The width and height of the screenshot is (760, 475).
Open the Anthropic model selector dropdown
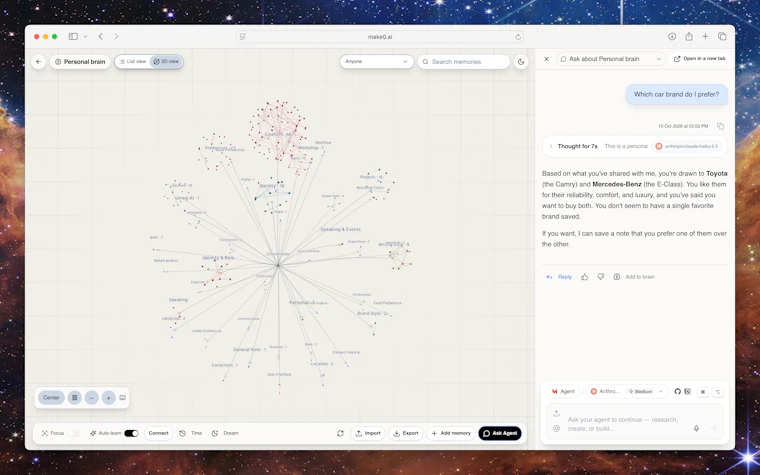point(627,391)
